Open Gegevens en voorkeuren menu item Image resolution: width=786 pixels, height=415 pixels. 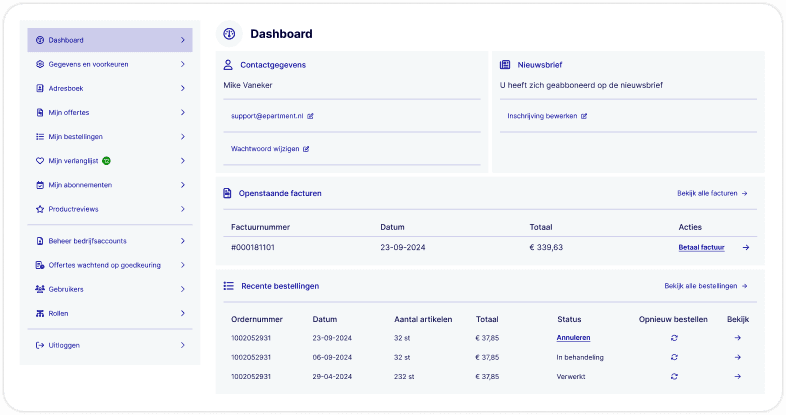[110, 64]
